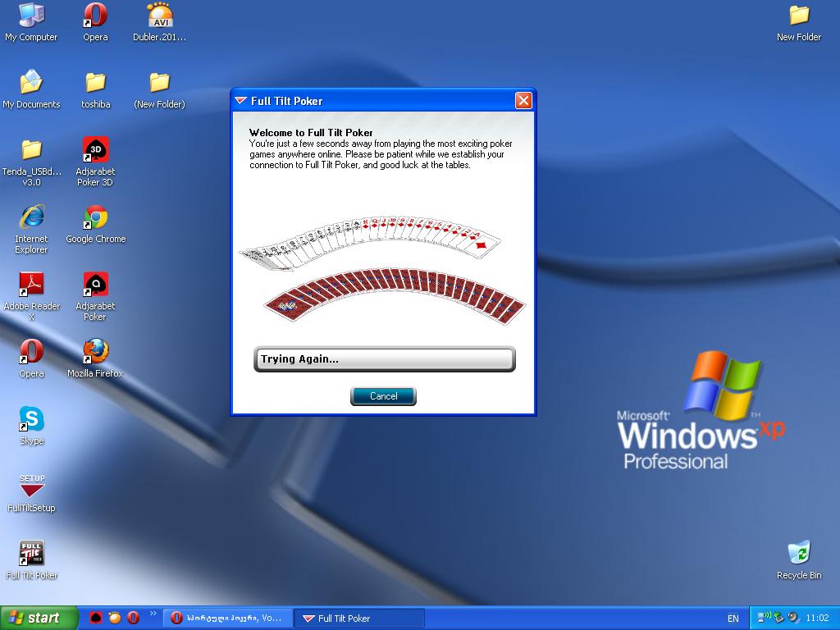The image size is (840, 630).
Task: Select the Full Tilt Poker desktop shortcut
Action: [31, 560]
